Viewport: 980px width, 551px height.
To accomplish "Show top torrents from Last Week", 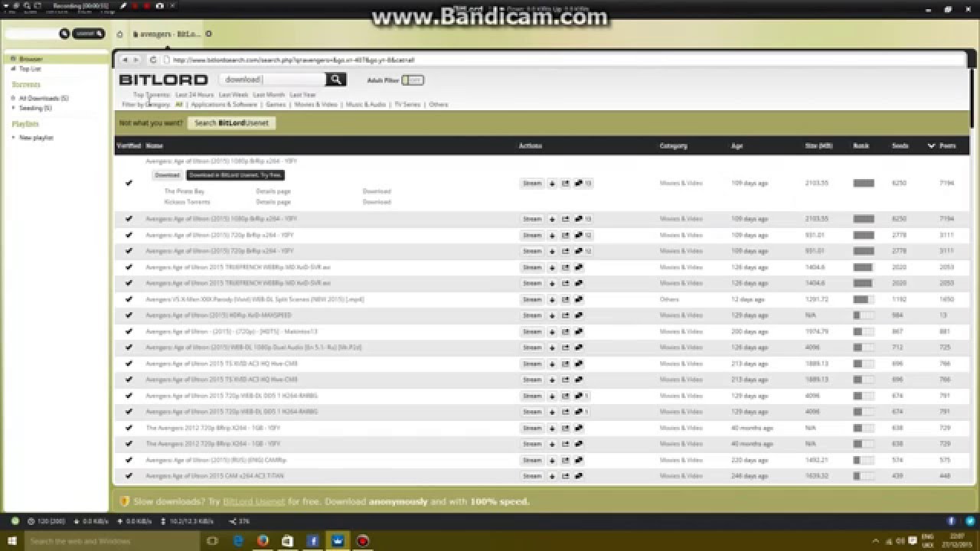I will pyautogui.click(x=234, y=95).
